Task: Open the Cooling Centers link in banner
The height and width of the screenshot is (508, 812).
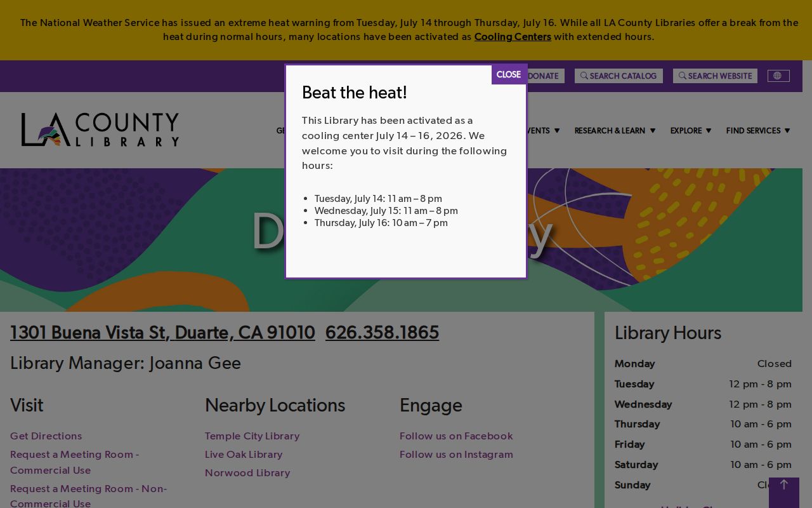Action: tap(513, 36)
